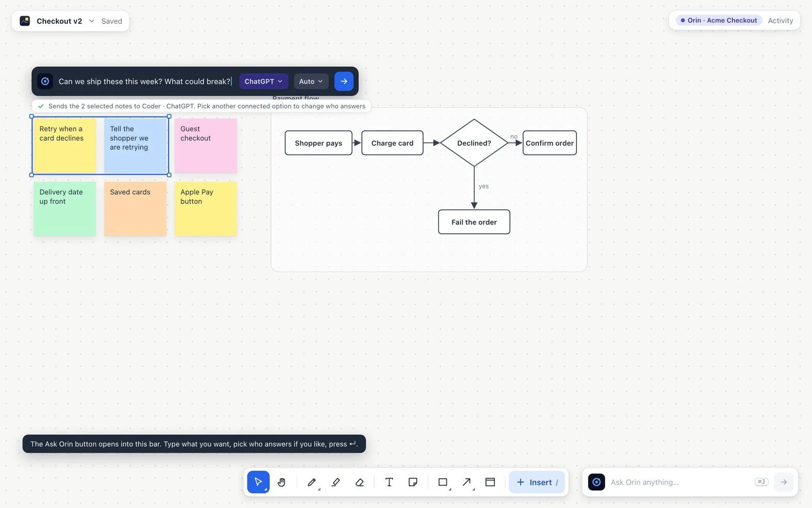Open the Auto mode dropdown
The height and width of the screenshot is (508, 812).
coord(311,81)
